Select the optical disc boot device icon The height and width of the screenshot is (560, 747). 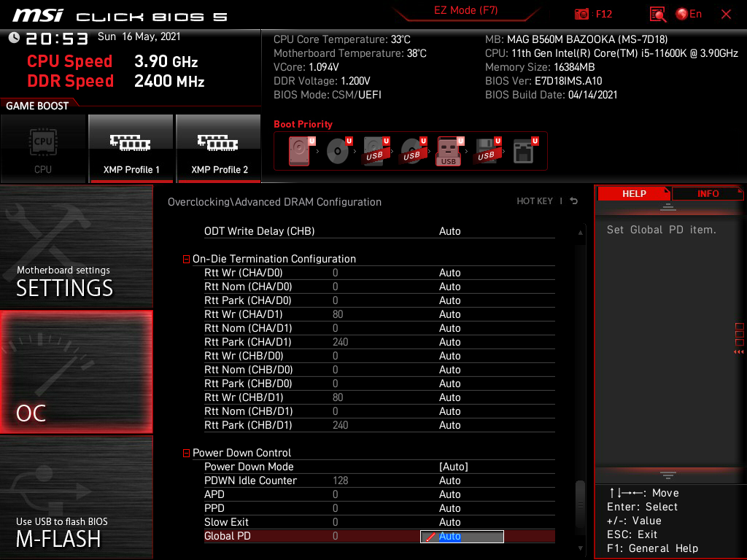tap(338, 151)
